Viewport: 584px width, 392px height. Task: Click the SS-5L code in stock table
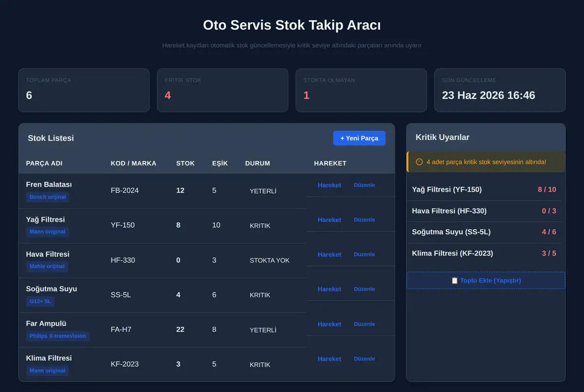[x=121, y=295]
